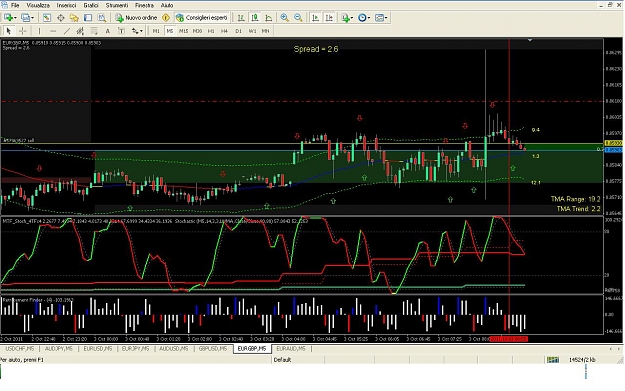The height and width of the screenshot is (391, 625).
Task: Select the text label 'T' tool
Action: 122,31
